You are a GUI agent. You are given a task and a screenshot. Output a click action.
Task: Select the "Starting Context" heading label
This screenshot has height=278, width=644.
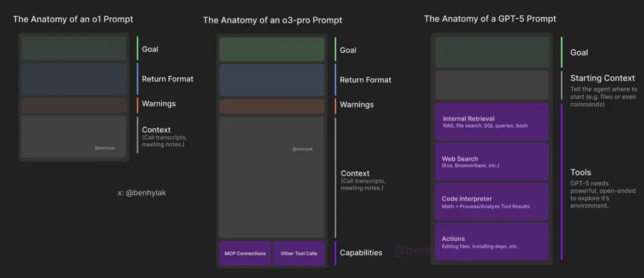tap(602, 78)
